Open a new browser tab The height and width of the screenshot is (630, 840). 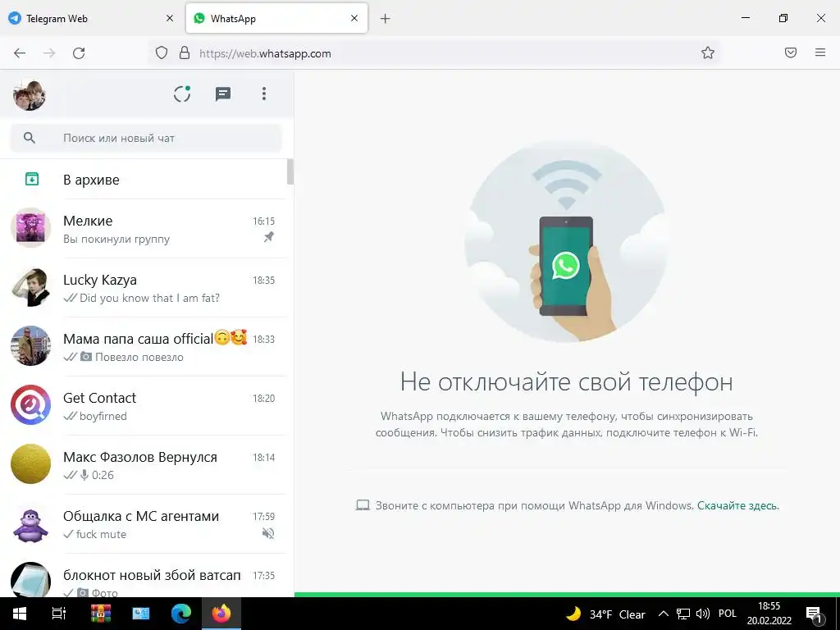386,19
